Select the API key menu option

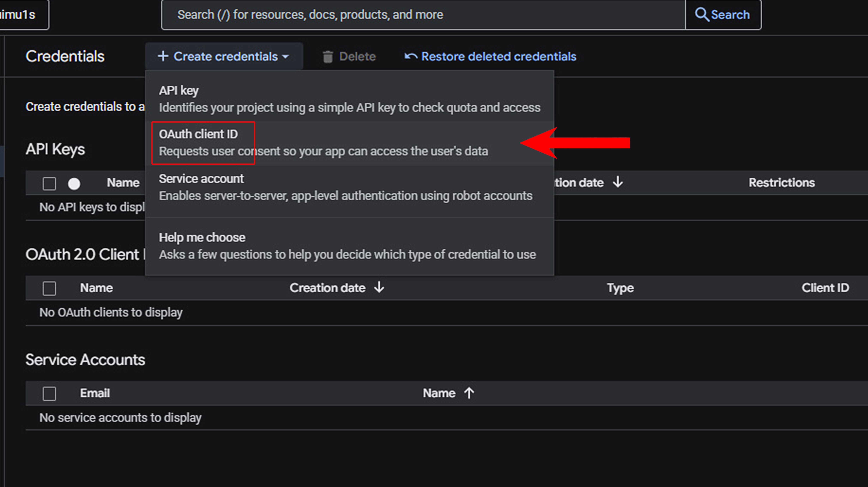coord(349,99)
